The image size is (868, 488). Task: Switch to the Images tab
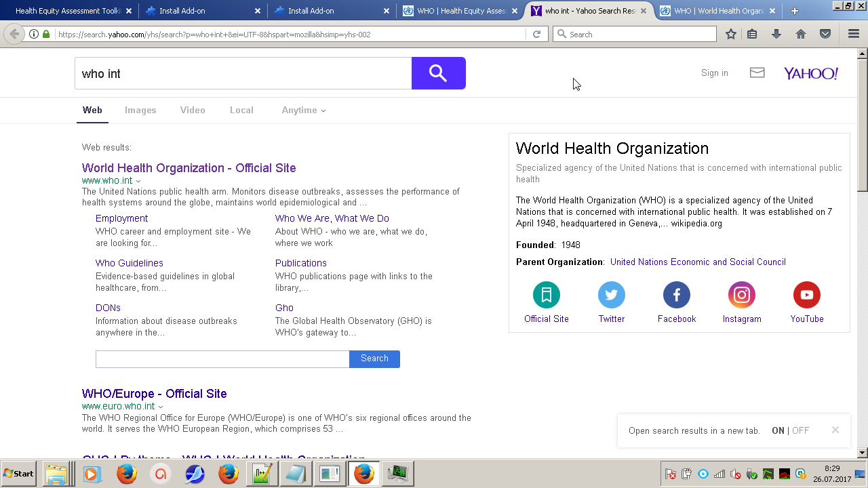(x=140, y=110)
